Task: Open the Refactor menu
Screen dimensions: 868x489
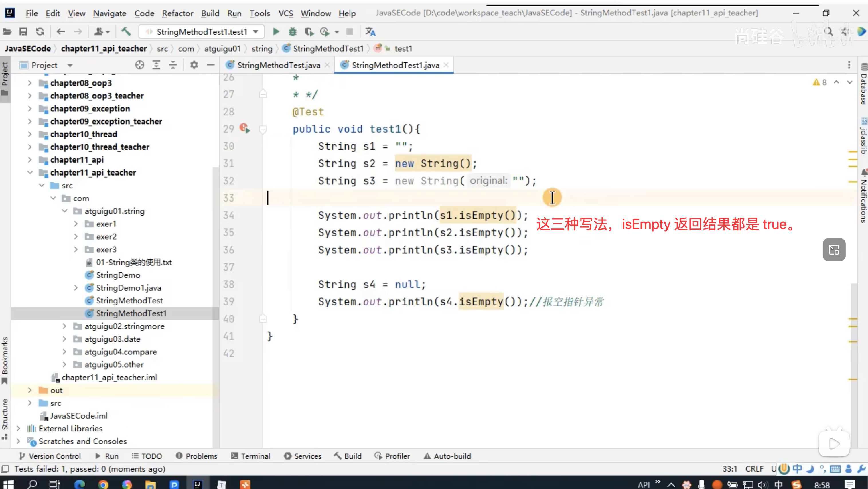Action: [177, 13]
